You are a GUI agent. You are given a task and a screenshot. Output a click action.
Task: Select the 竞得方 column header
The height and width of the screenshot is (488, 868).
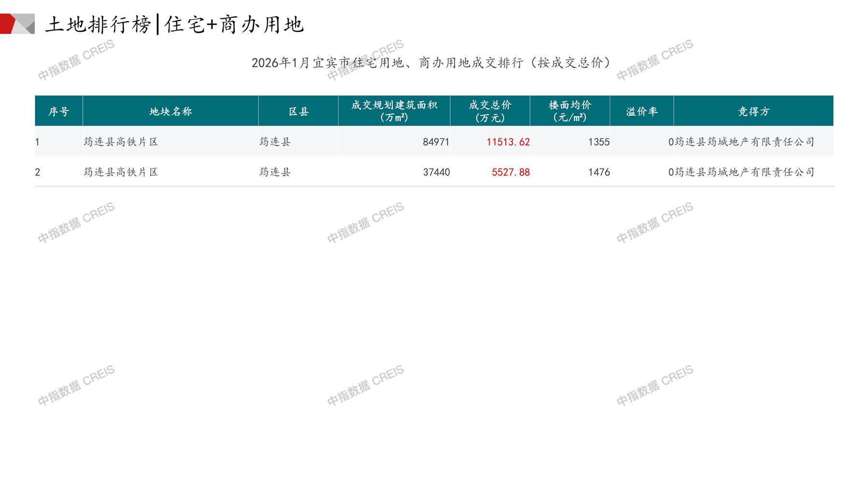pyautogui.click(x=753, y=111)
